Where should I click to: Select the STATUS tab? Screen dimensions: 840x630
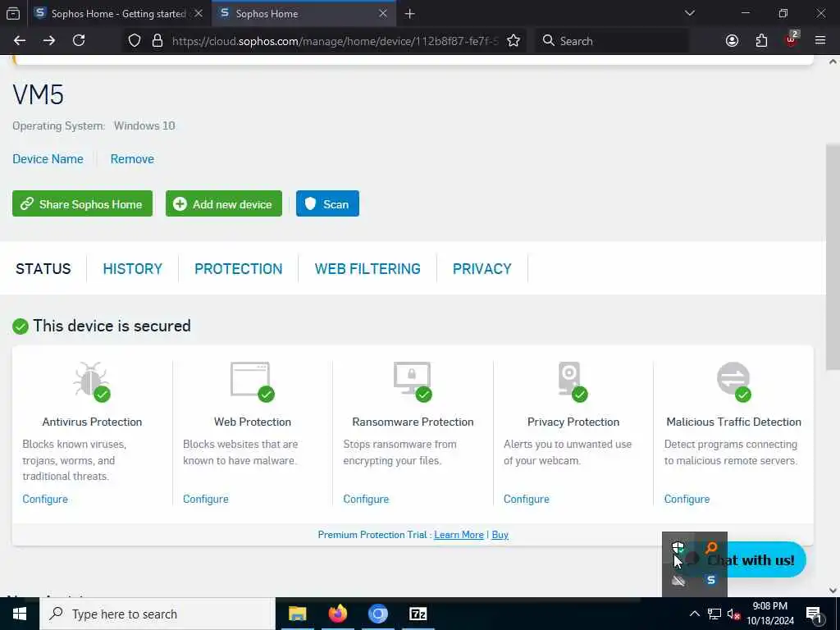(x=43, y=268)
